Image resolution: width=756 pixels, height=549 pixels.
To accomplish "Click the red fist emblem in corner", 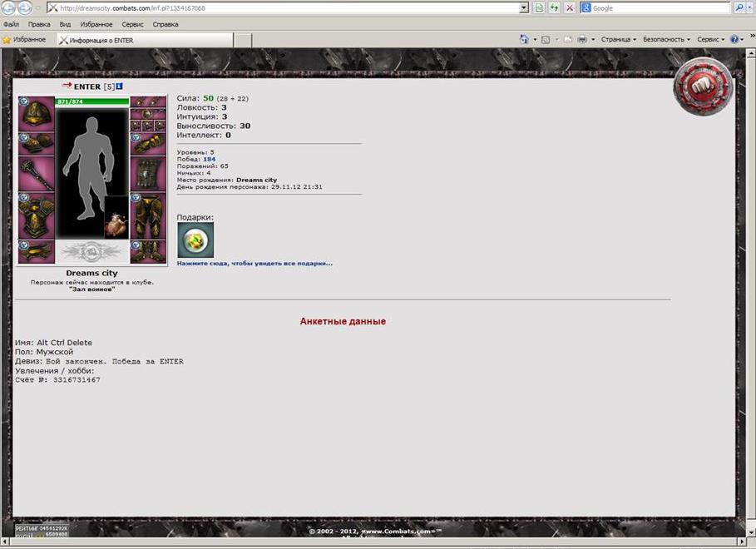I will pyautogui.click(x=703, y=87).
